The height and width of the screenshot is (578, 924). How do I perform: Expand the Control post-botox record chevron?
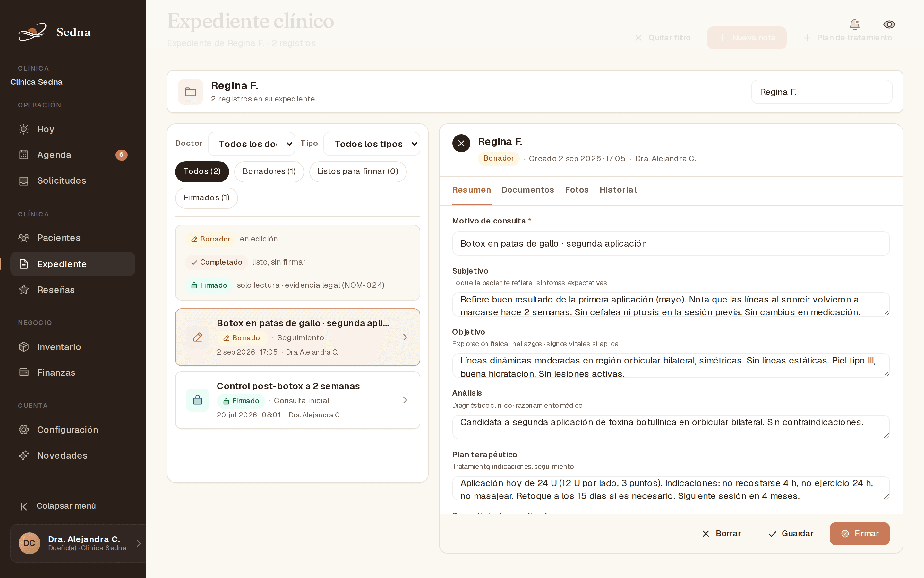tap(405, 400)
